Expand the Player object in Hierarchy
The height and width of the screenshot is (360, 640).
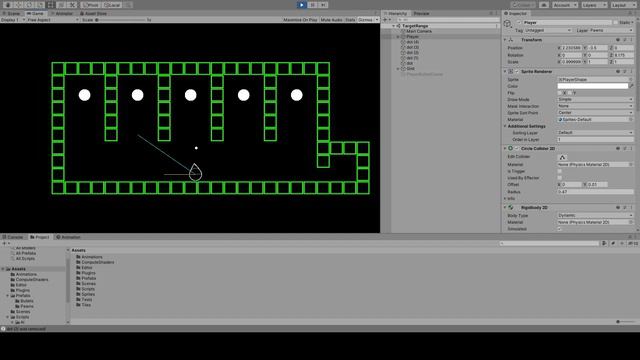pyautogui.click(x=398, y=37)
